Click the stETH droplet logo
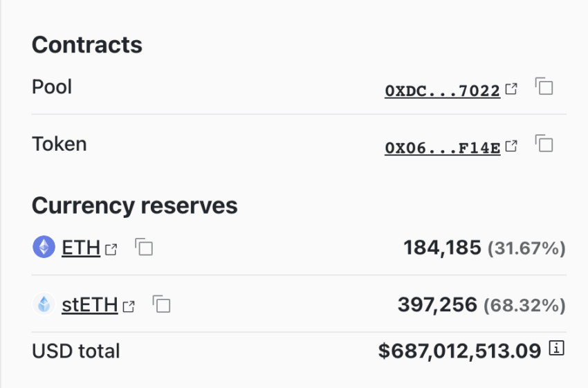This screenshot has height=388, width=588. point(44,304)
